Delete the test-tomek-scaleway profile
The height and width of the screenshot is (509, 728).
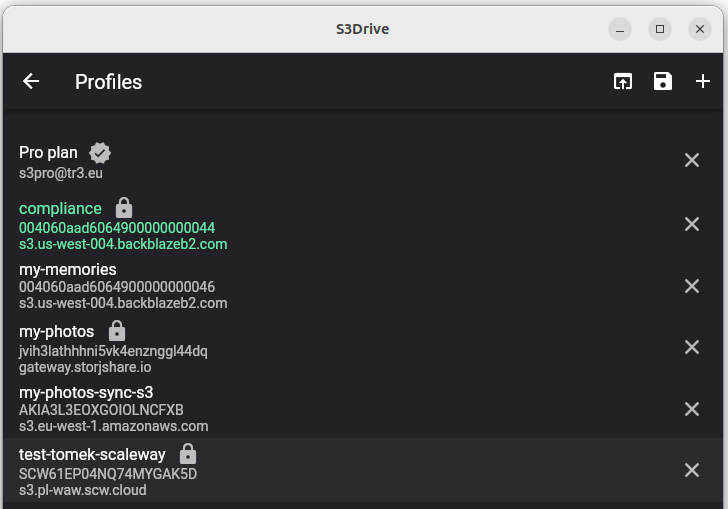click(x=692, y=470)
